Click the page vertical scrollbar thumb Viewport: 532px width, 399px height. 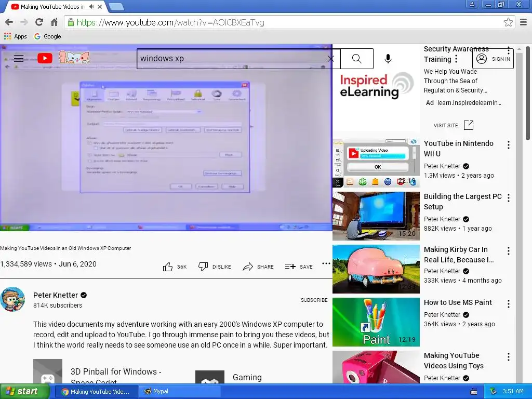[x=528, y=92]
